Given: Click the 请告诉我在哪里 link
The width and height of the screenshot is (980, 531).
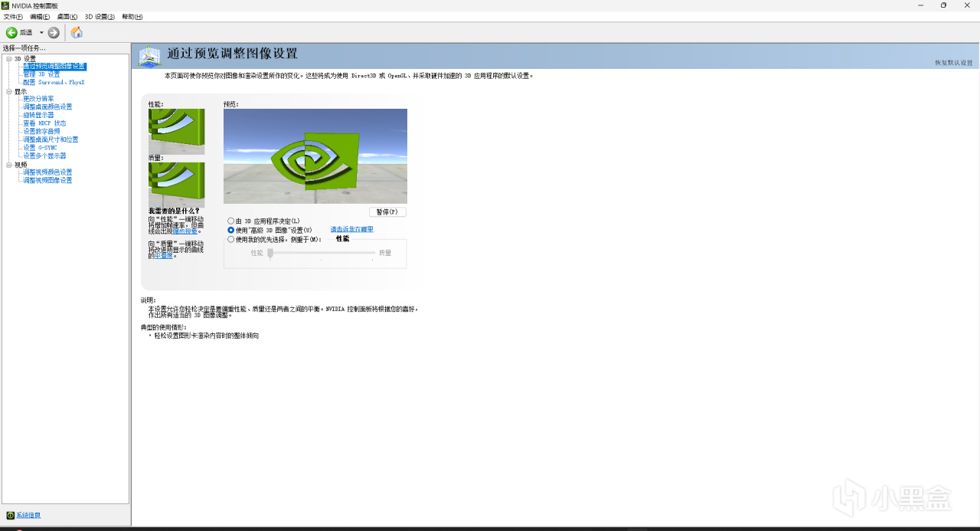Looking at the screenshot, I should point(352,229).
